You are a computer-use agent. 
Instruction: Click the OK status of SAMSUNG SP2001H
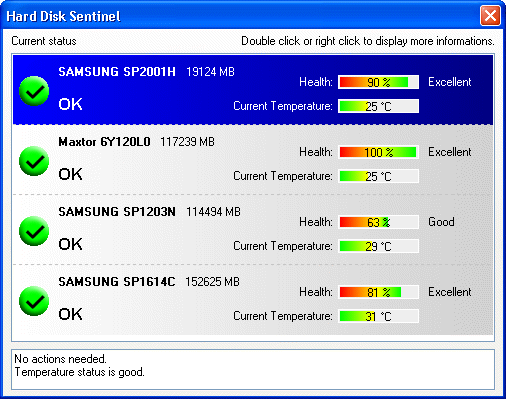tap(70, 104)
